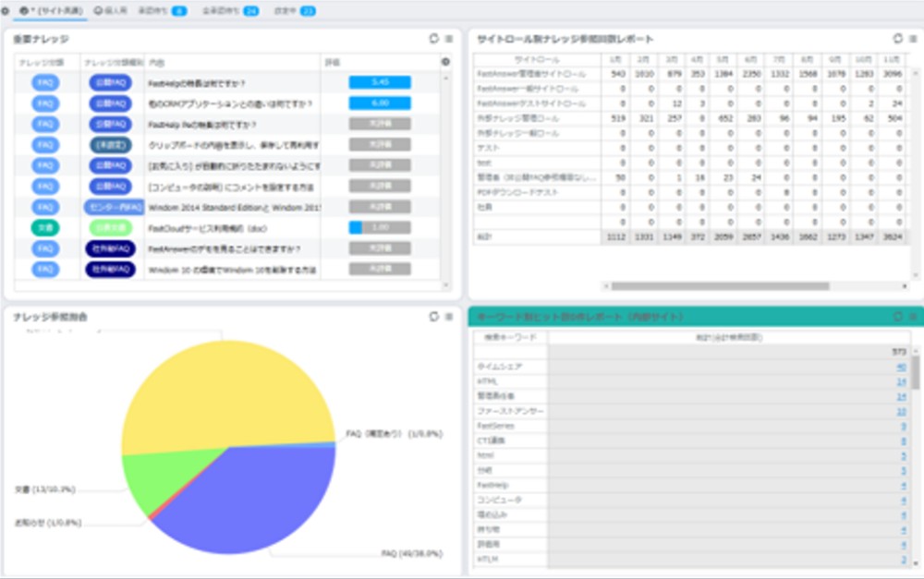The image size is (924, 579).
Task: Click the gear icon in 重要ナレッジ table header
Action: click(x=445, y=61)
